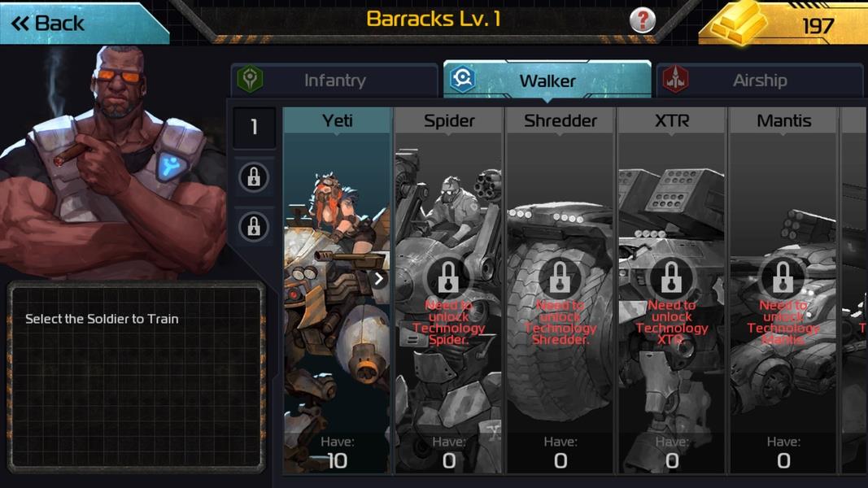Click the padlock on the Shredder card

(560, 277)
